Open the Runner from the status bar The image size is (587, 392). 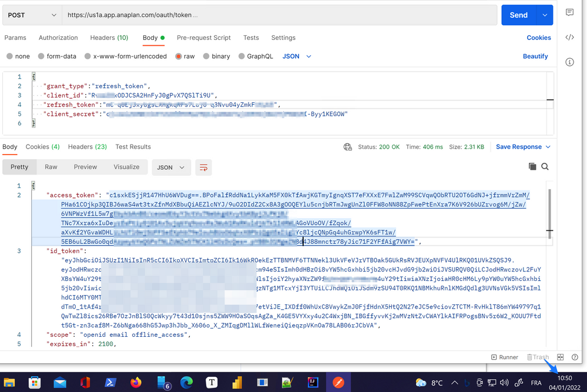pos(504,357)
